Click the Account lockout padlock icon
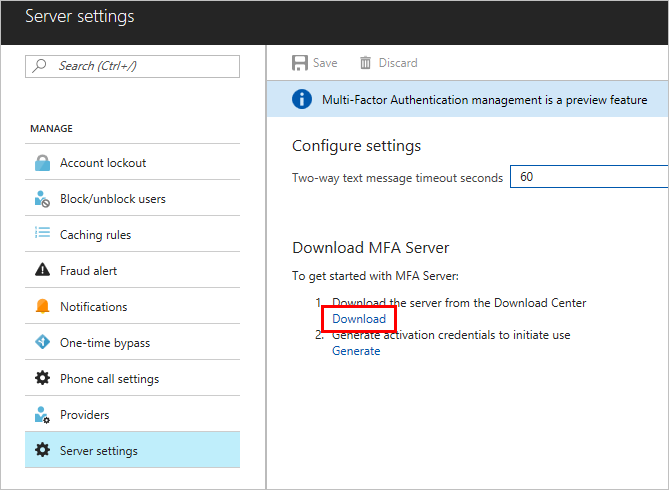The height and width of the screenshot is (490, 669). pyautogui.click(x=42, y=163)
